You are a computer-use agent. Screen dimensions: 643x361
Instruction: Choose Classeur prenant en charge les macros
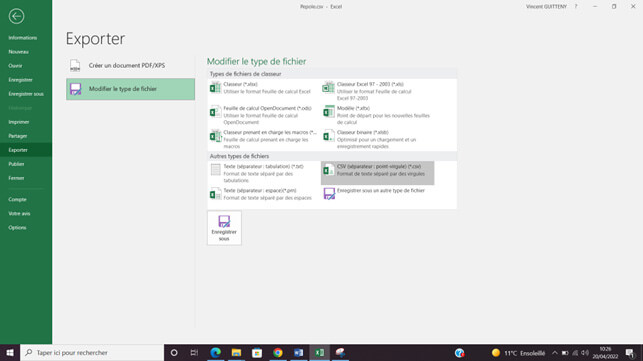[264, 139]
